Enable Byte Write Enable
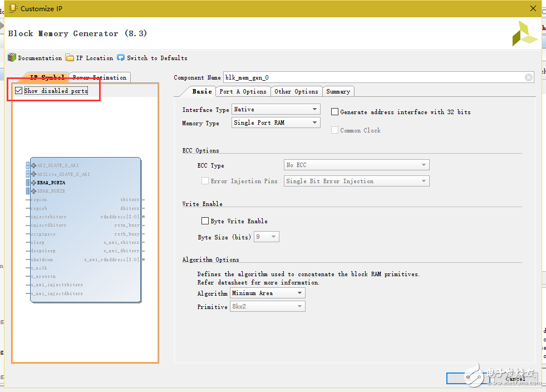546x392 pixels. tap(205, 220)
